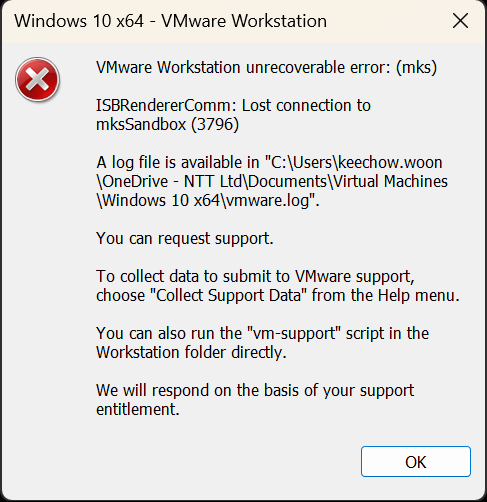Click the word entitlement at the bottom
Viewport: 487px width, 502px height.
[138, 409]
